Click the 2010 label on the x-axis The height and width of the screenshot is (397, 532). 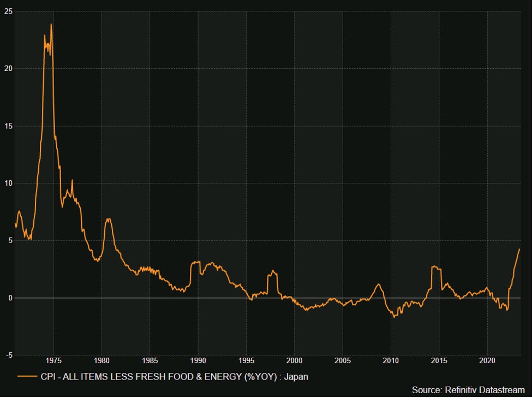click(x=390, y=360)
